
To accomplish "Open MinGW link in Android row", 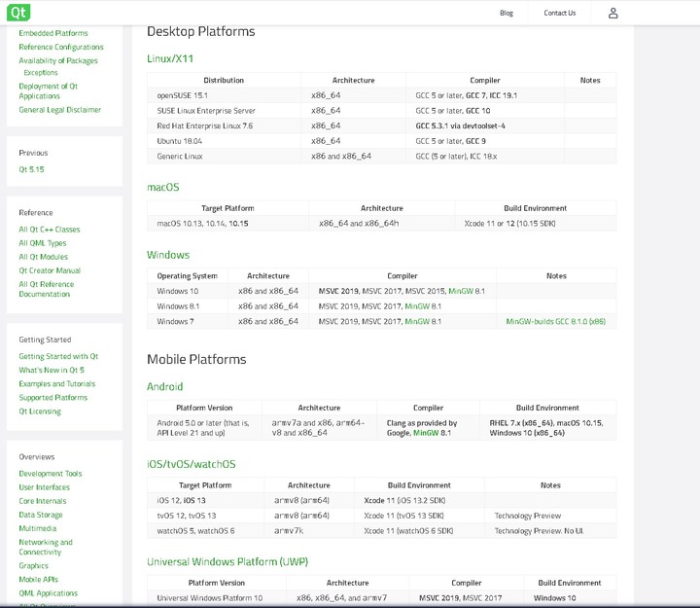I will pyautogui.click(x=426, y=433).
